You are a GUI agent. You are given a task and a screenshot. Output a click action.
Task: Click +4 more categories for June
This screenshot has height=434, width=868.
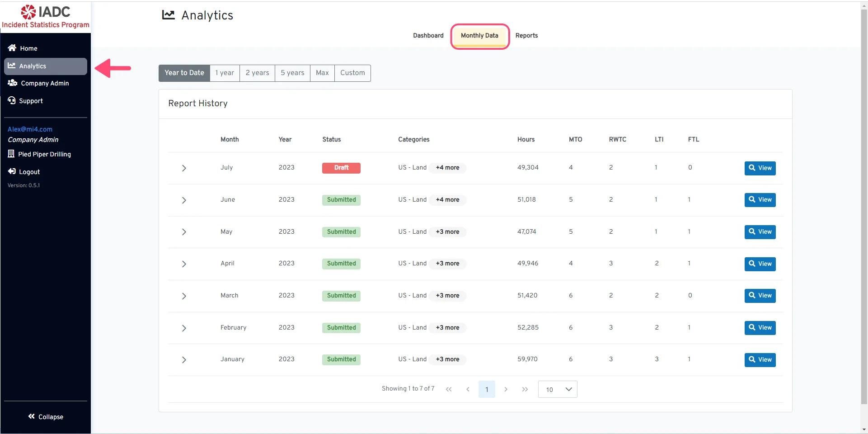pyautogui.click(x=447, y=200)
